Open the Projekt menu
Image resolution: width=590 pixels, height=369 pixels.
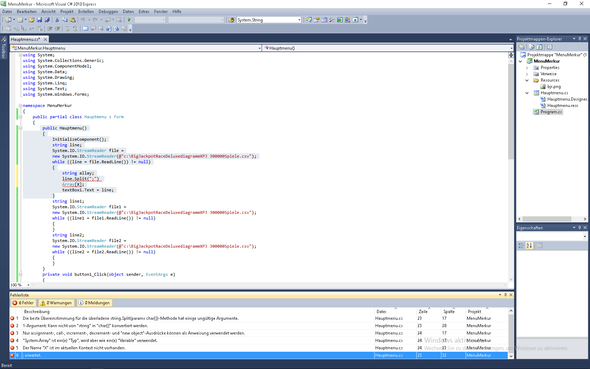point(67,12)
